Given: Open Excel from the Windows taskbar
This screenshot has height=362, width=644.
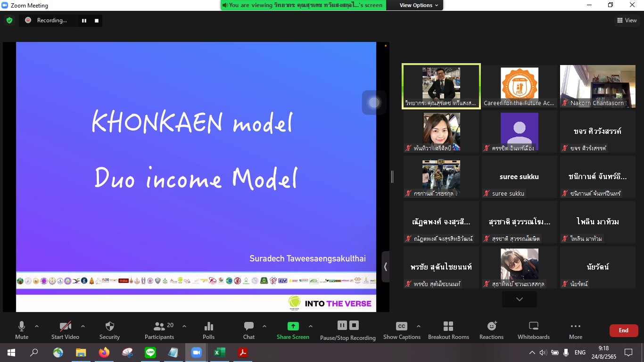Looking at the screenshot, I should tap(220, 352).
